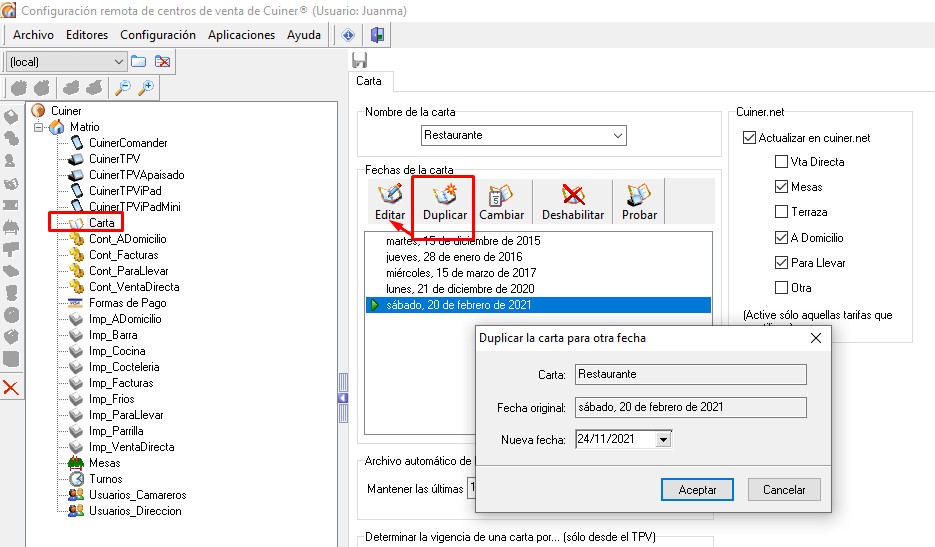Click Duplicar to duplicate the menu

445,202
